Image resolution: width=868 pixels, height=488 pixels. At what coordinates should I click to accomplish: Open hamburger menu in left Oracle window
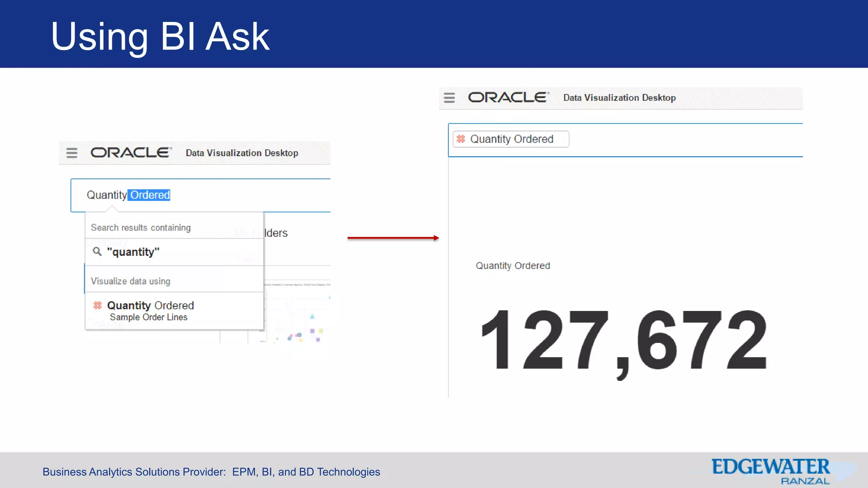[72, 152]
